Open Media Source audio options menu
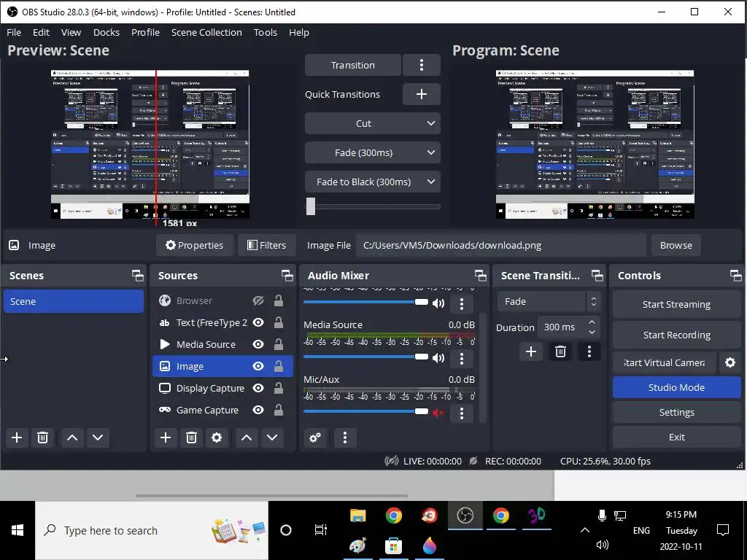Screen dimensions: 747x560 (461, 358)
